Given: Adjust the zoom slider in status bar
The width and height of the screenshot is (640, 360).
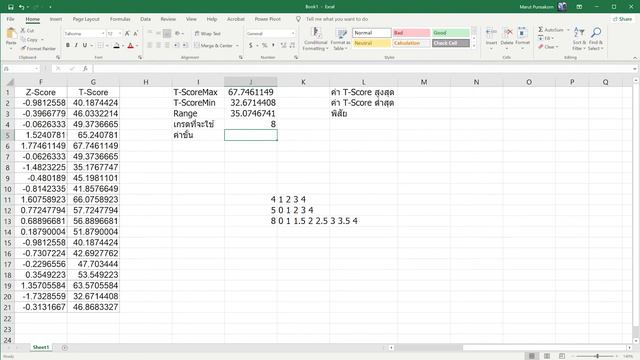Looking at the screenshot, I should tap(597, 356).
